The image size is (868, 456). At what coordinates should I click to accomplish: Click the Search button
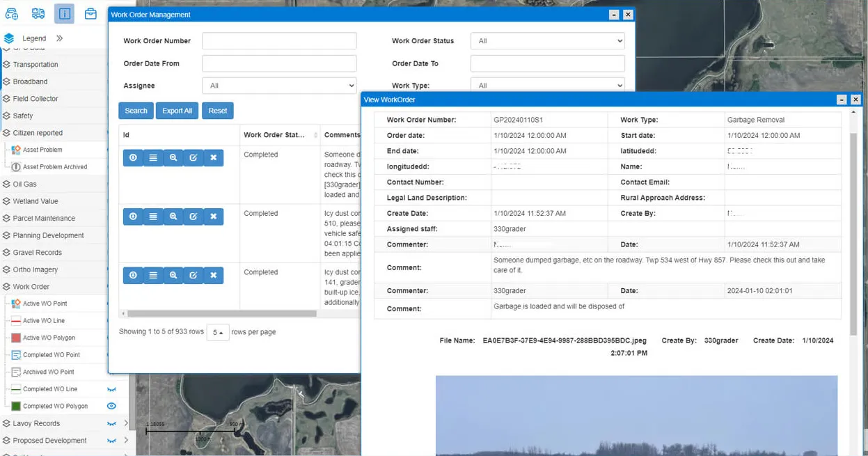pyautogui.click(x=136, y=111)
